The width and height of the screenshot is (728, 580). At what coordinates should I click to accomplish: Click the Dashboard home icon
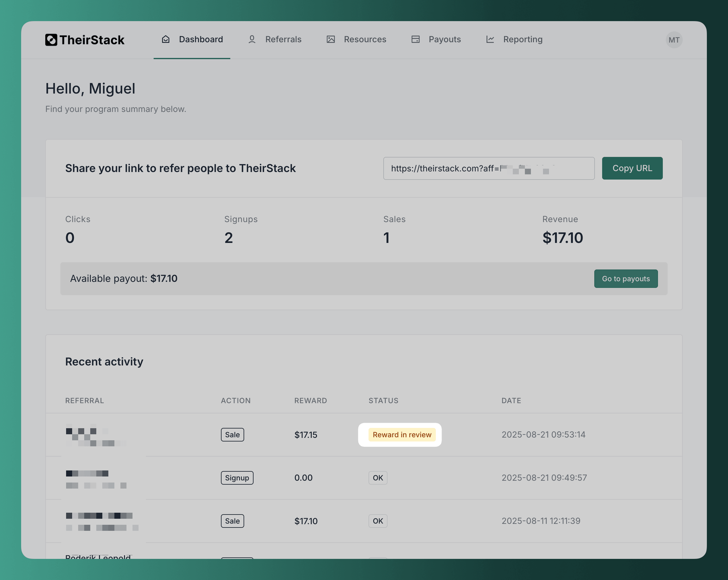pyautogui.click(x=165, y=40)
